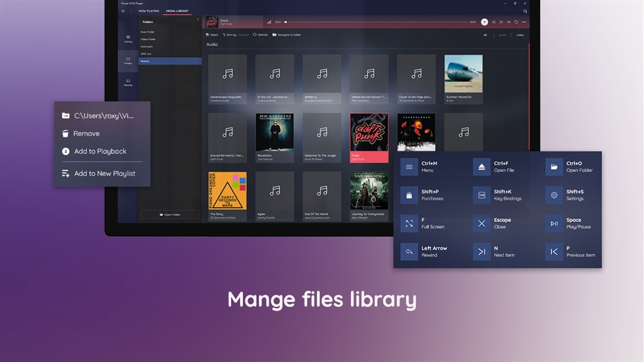Click the Refresh button in toolbar
The image size is (644, 362).
pyautogui.click(x=260, y=35)
